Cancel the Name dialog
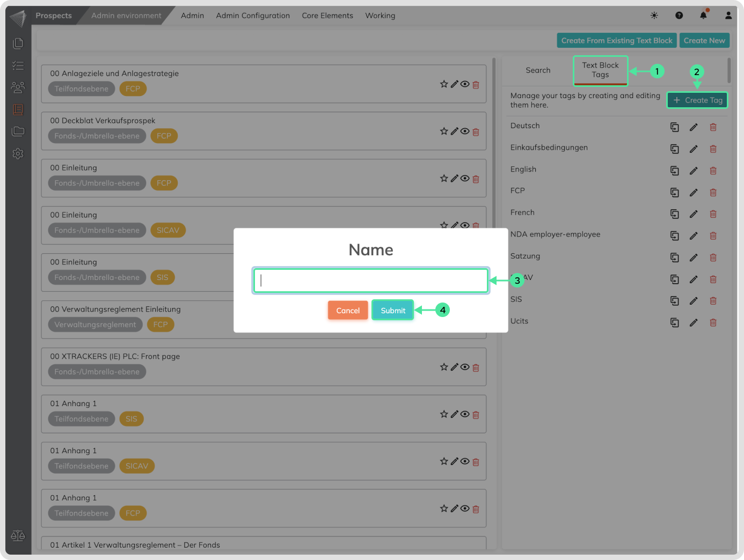The image size is (744, 560). (x=348, y=311)
